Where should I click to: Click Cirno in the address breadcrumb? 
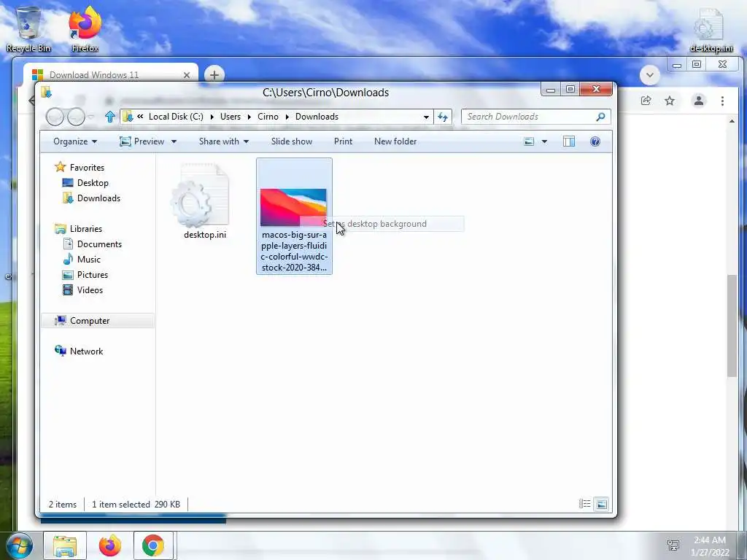point(268,117)
